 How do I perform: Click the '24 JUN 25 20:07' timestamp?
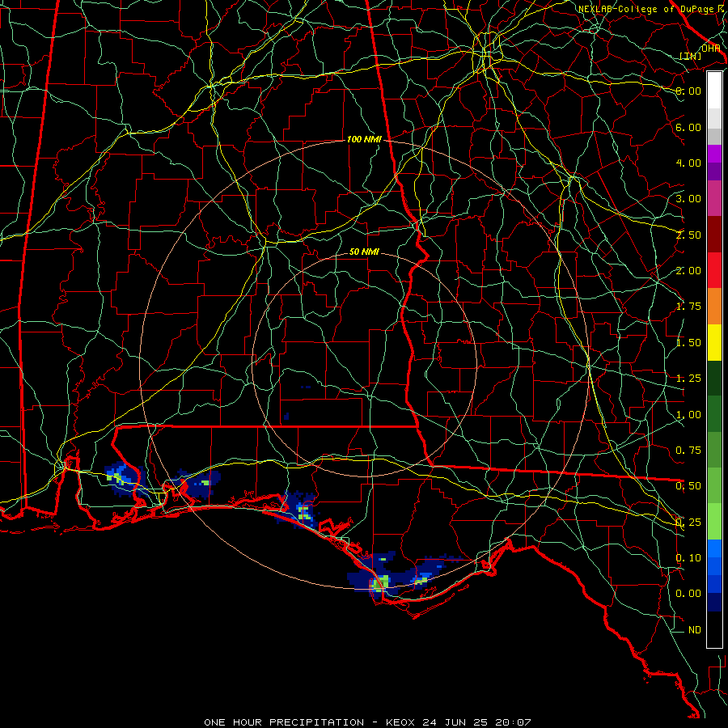tap(476, 722)
